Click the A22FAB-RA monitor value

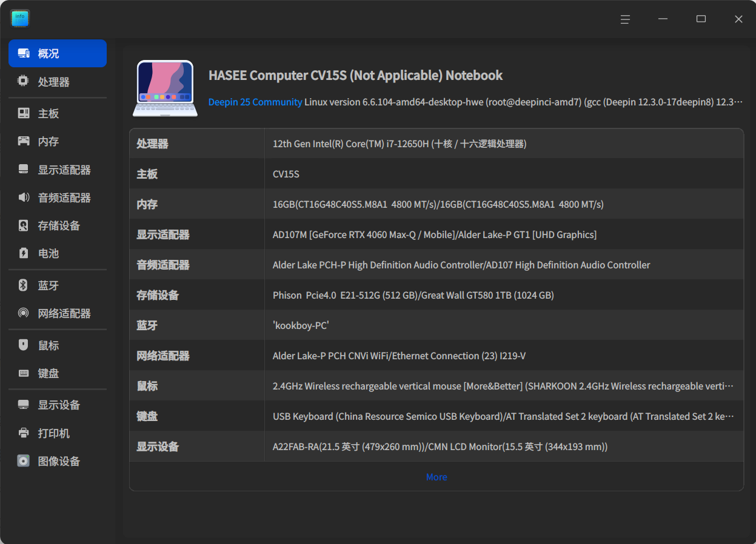(440, 446)
